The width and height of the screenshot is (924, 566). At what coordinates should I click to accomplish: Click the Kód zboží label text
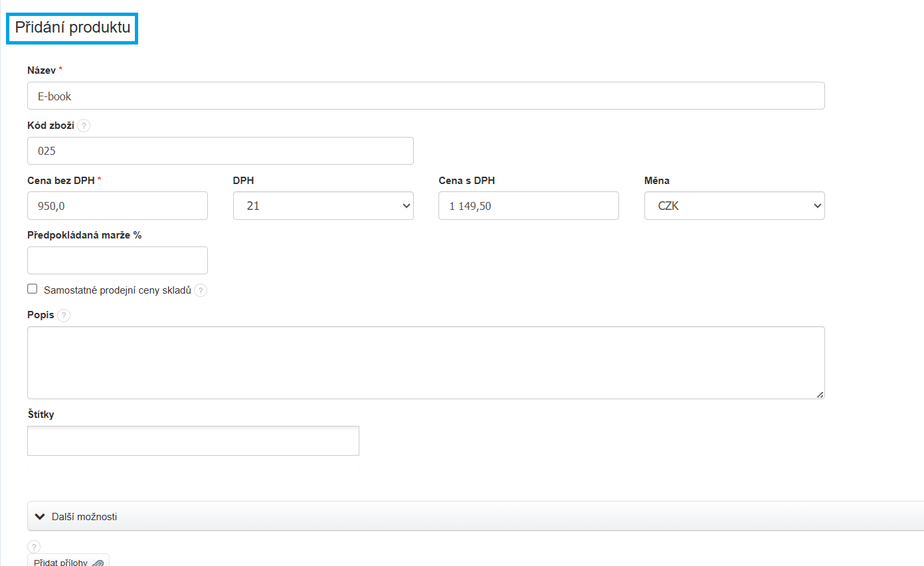(x=50, y=125)
